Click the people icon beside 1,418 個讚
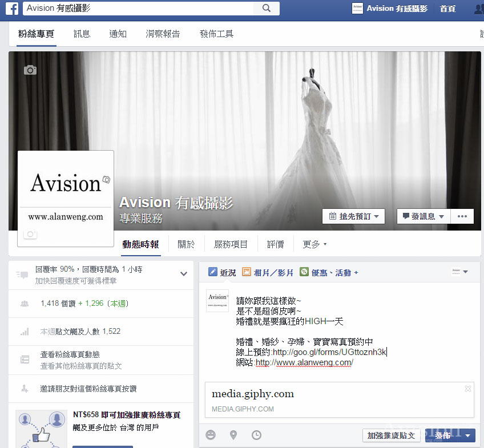Screen dimensions: 484x448 25,304
